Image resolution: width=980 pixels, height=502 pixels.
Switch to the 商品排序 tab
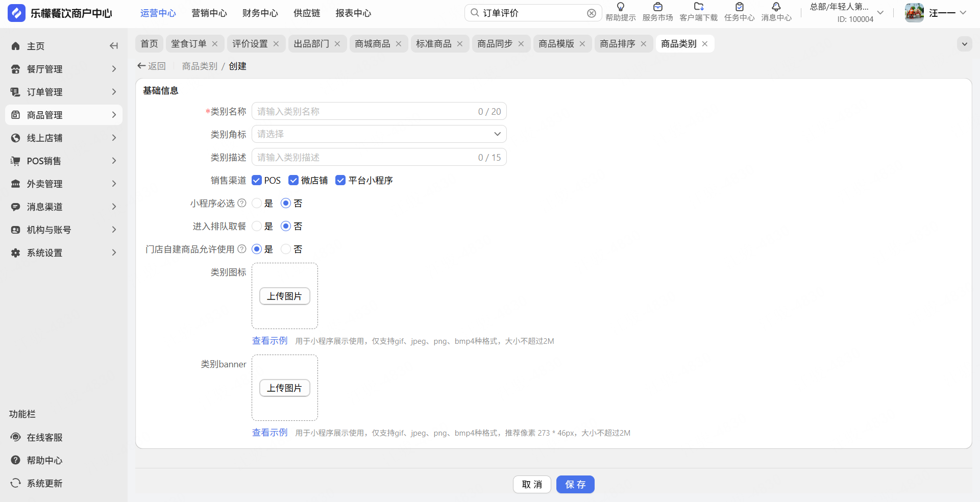617,44
